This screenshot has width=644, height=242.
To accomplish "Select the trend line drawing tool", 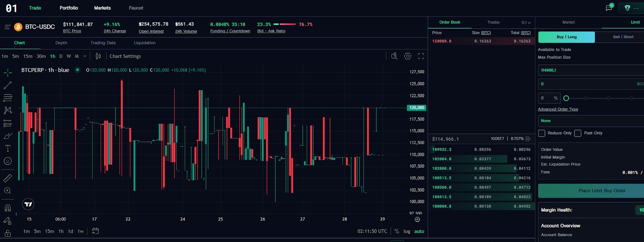I will point(8,85).
